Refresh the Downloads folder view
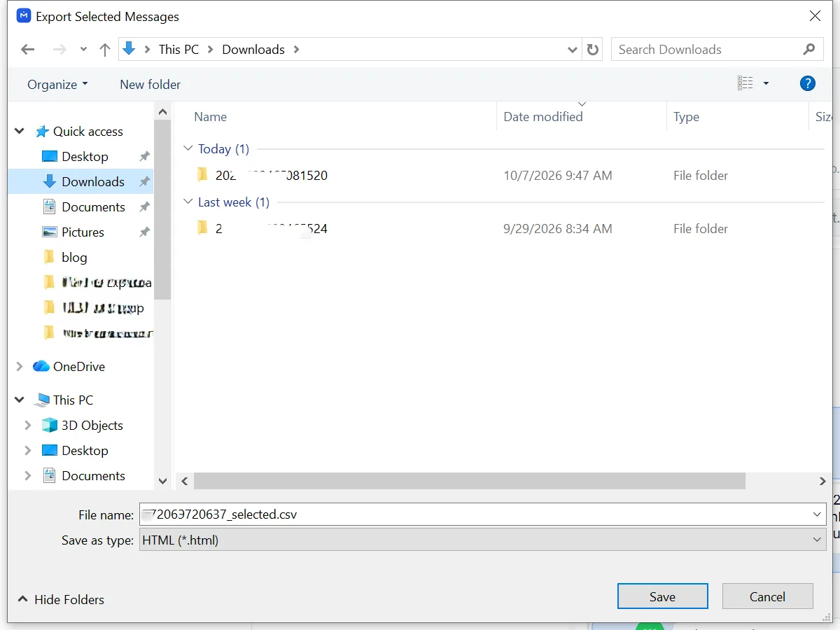The image size is (840, 630). coord(593,50)
